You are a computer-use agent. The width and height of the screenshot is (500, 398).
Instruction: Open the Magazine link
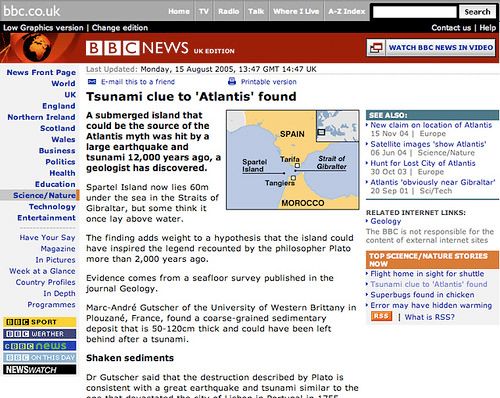click(x=58, y=249)
